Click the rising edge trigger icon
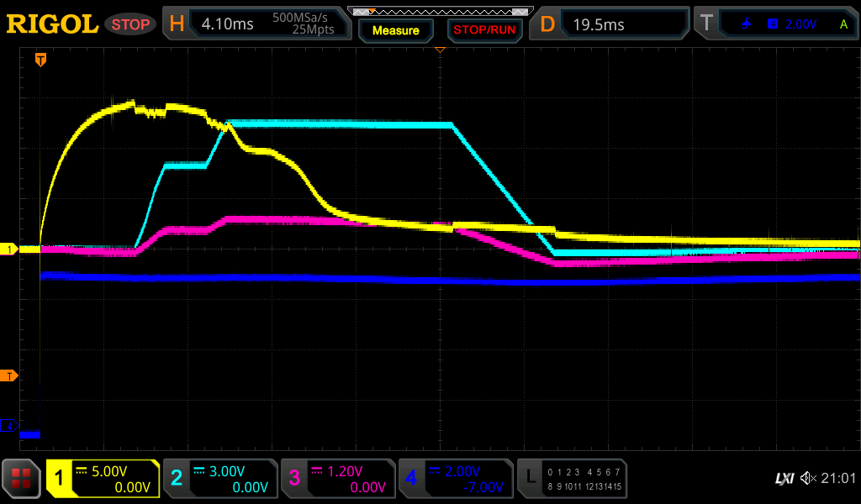This screenshot has height=504, width=861. pyautogui.click(x=746, y=24)
